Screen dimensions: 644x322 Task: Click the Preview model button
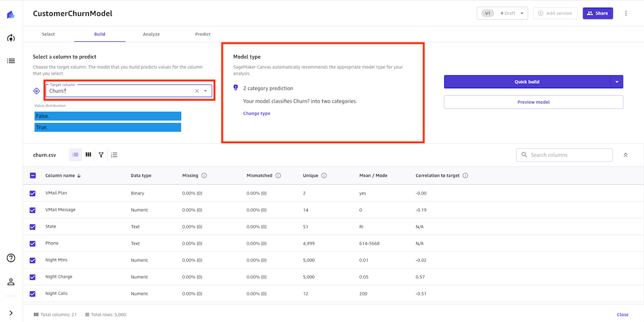point(533,102)
